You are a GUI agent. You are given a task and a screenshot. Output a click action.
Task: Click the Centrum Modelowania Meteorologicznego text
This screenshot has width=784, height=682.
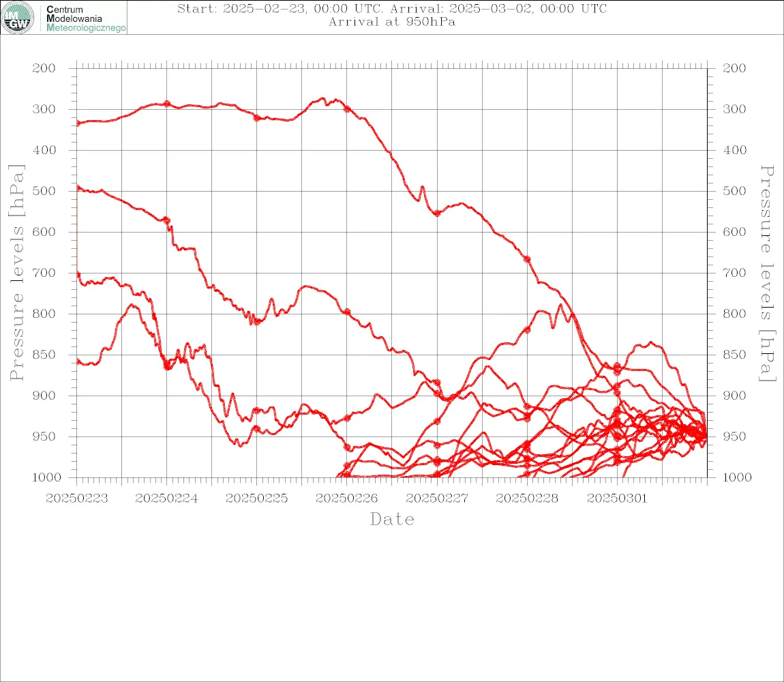click(86, 18)
